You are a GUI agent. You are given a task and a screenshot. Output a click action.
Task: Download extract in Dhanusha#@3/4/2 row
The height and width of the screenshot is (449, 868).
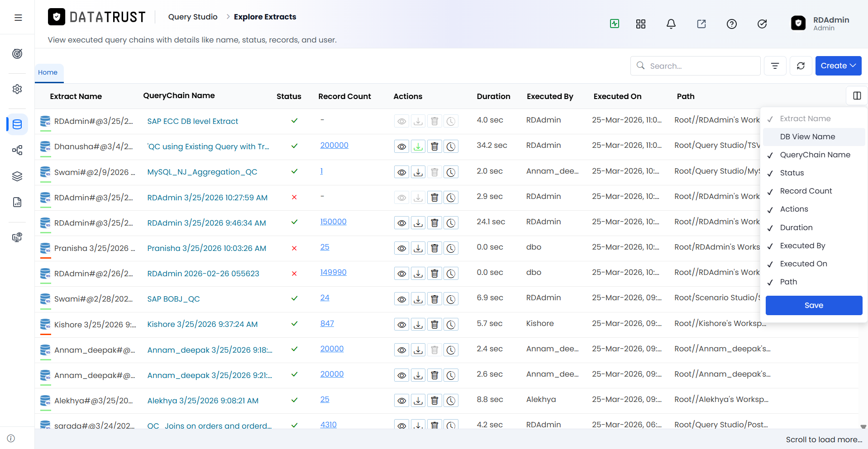(418, 147)
